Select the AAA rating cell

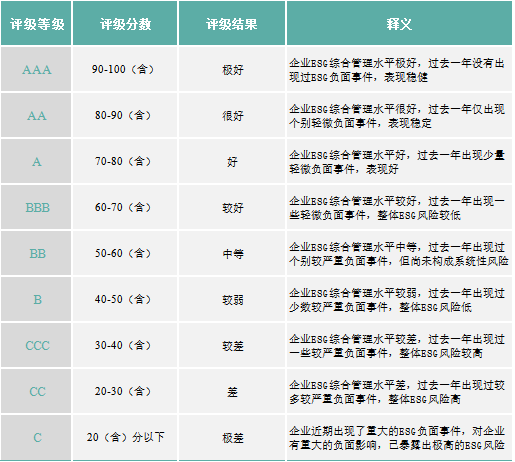tap(36, 69)
